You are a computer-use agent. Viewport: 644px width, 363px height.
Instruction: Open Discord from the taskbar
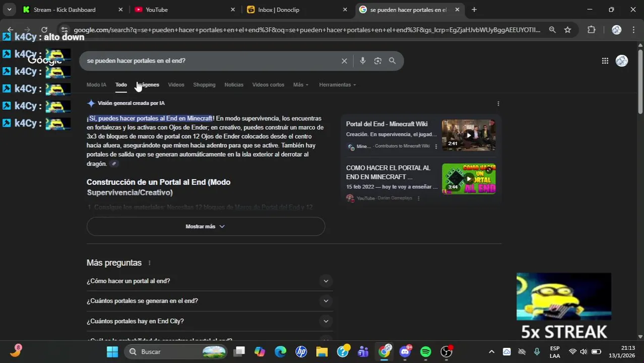pos(405,351)
